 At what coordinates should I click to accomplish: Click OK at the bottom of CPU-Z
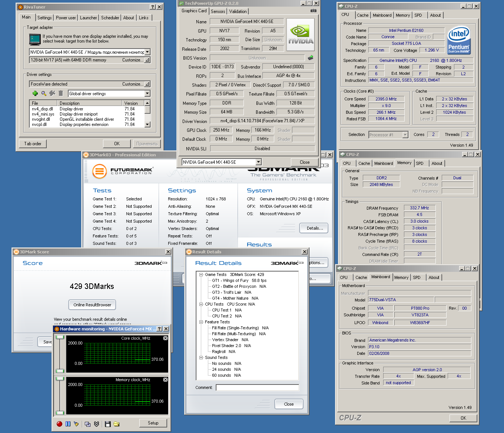pyautogui.click(x=463, y=418)
